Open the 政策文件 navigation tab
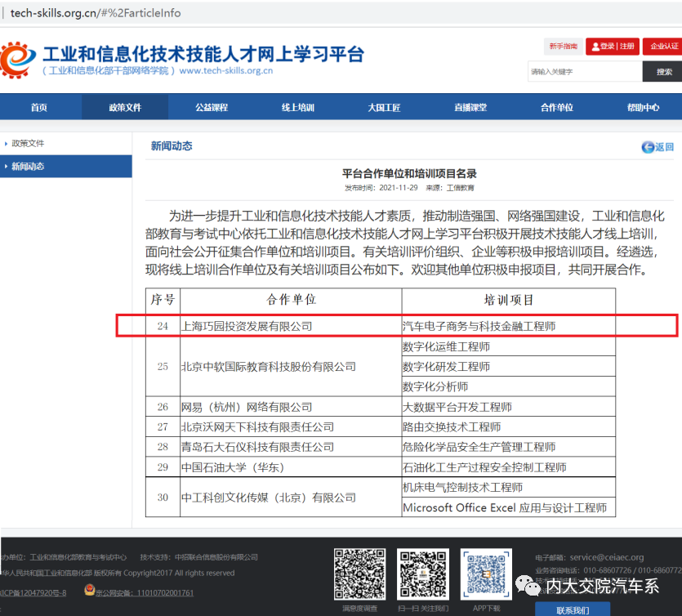 pos(125,108)
